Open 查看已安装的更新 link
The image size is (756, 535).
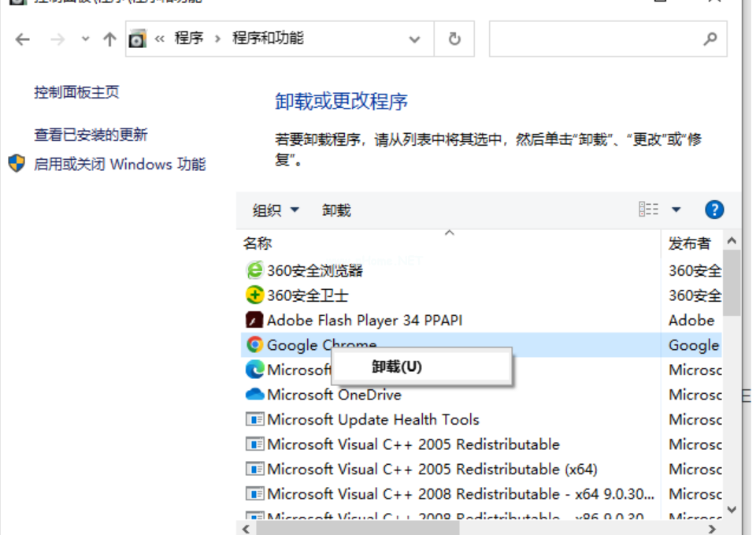pos(91,135)
